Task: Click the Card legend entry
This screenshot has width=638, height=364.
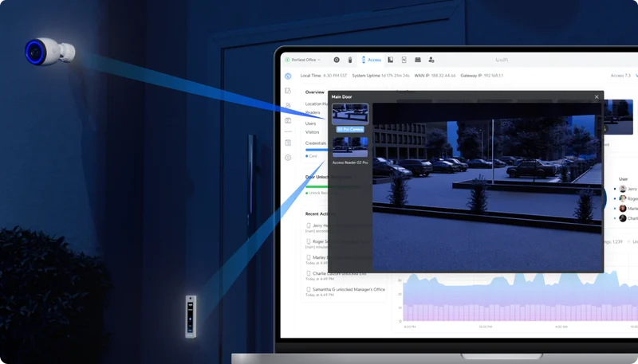Action: [311, 156]
